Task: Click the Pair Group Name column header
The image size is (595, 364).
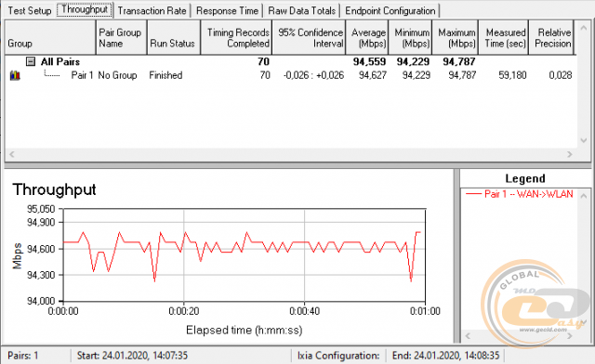Action: click(121, 37)
